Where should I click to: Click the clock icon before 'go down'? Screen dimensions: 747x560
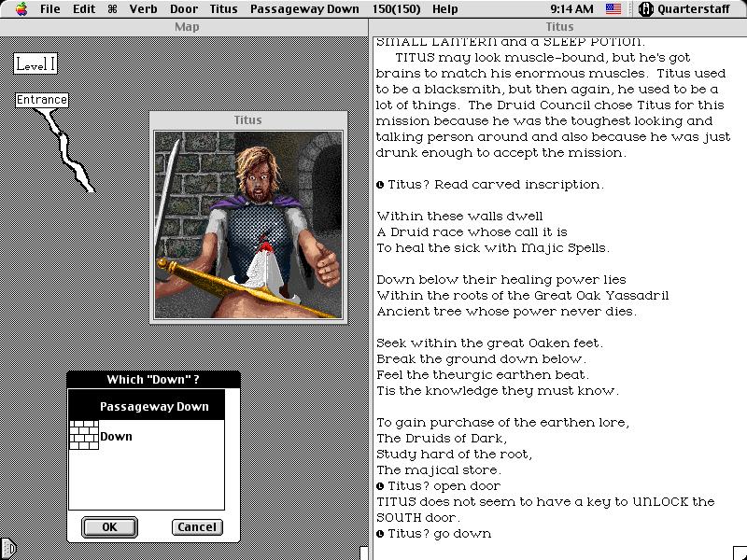pos(380,534)
